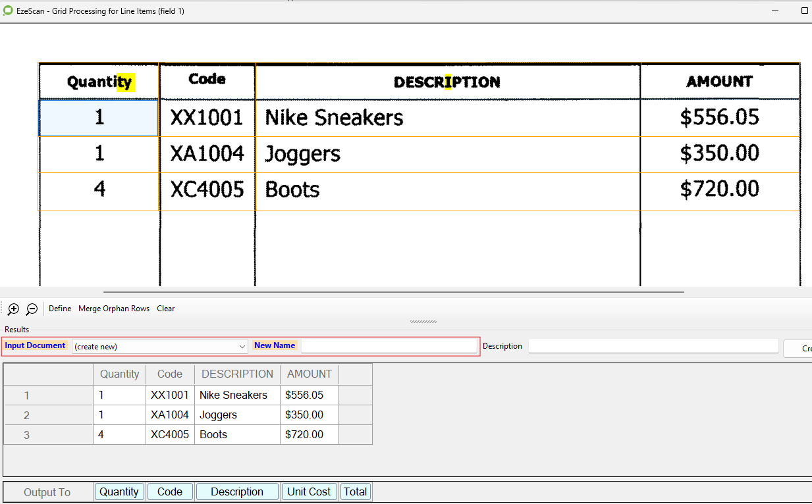
Task: Click the EzeScan application logo icon
Action: [7, 11]
